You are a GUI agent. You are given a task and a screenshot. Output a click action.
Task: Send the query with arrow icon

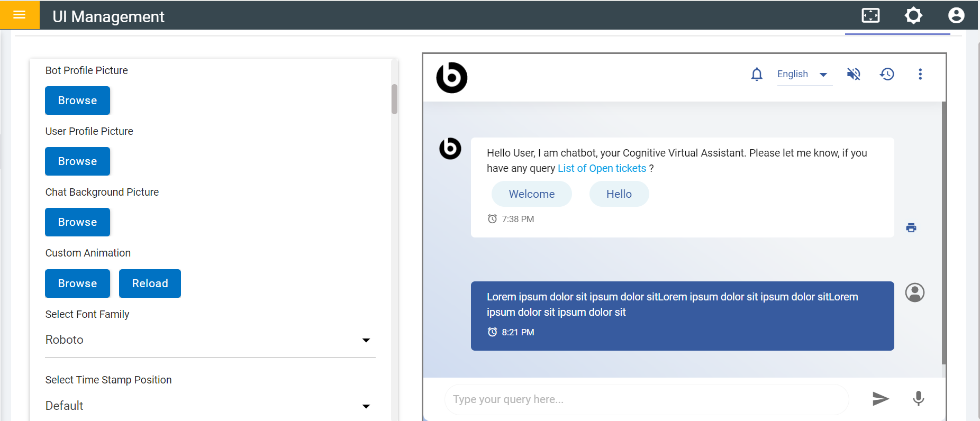[881, 399]
